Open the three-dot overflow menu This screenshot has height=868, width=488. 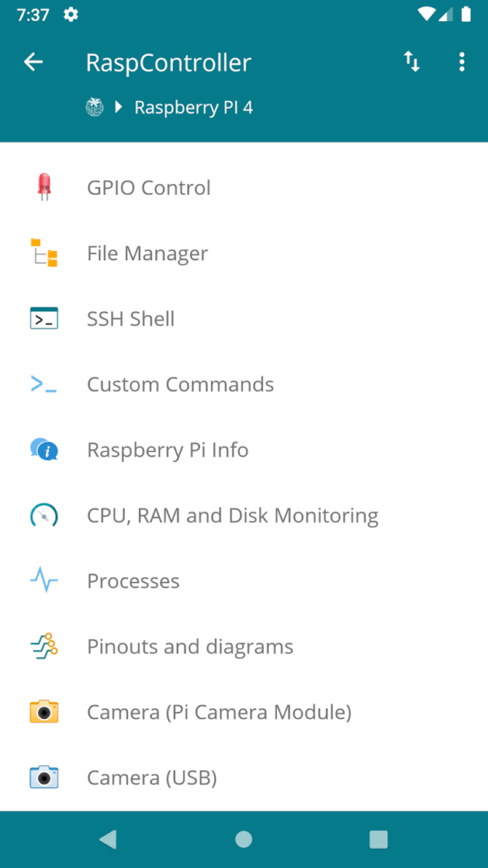click(x=462, y=62)
